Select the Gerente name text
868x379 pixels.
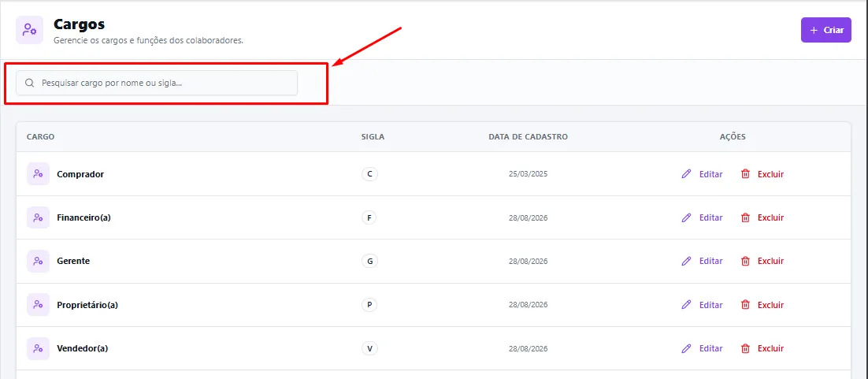(x=73, y=261)
